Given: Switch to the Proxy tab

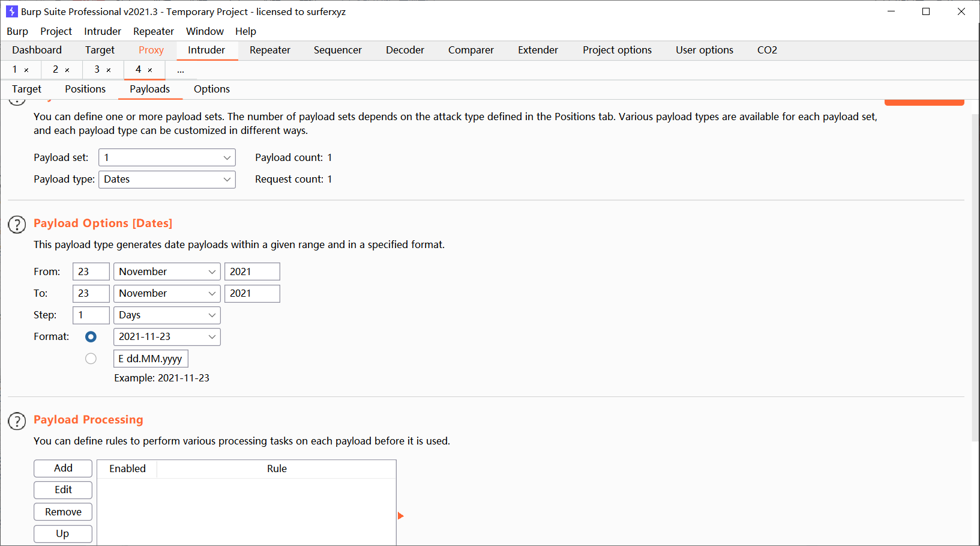Looking at the screenshot, I should click(151, 50).
